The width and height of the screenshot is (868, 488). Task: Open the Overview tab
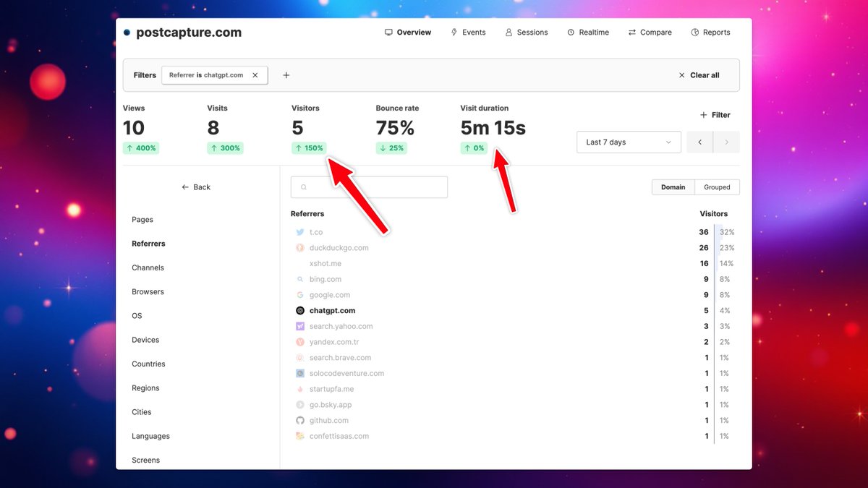pyautogui.click(x=408, y=33)
